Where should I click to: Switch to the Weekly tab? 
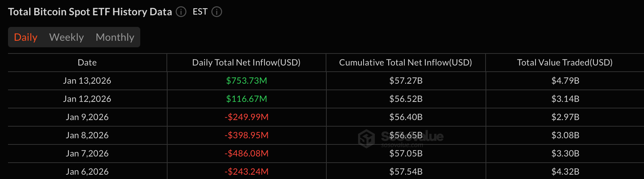(66, 37)
